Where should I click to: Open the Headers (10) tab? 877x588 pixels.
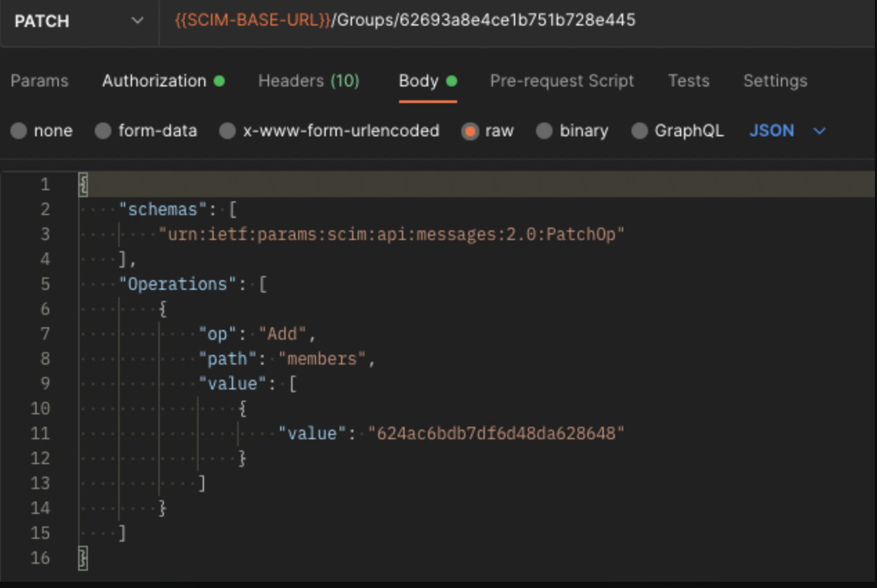point(308,81)
